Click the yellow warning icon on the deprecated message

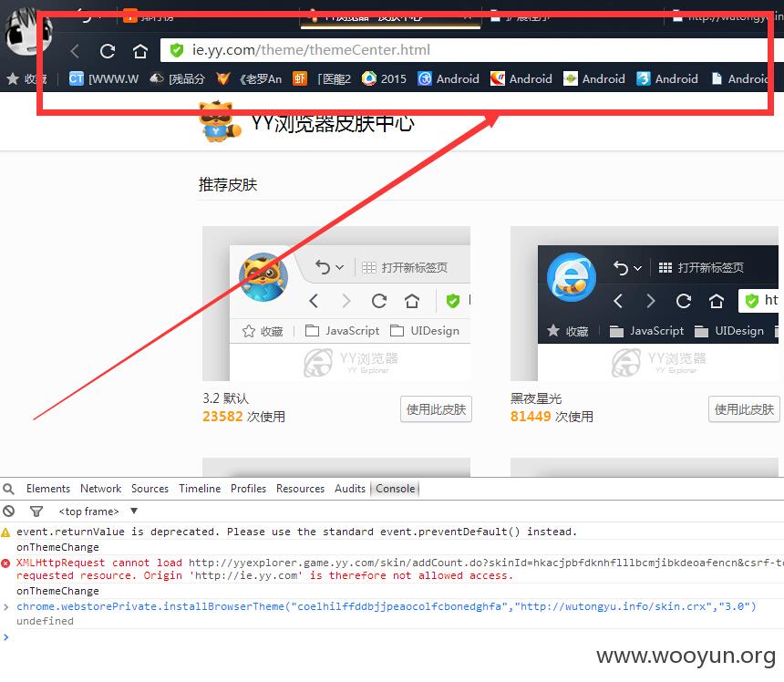pyautogui.click(x=5, y=532)
